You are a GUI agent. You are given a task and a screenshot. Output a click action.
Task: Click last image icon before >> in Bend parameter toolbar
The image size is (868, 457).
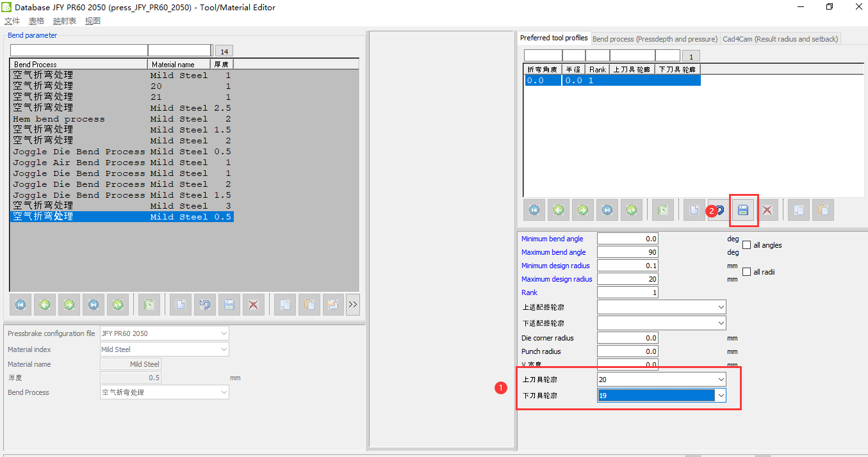point(333,305)
